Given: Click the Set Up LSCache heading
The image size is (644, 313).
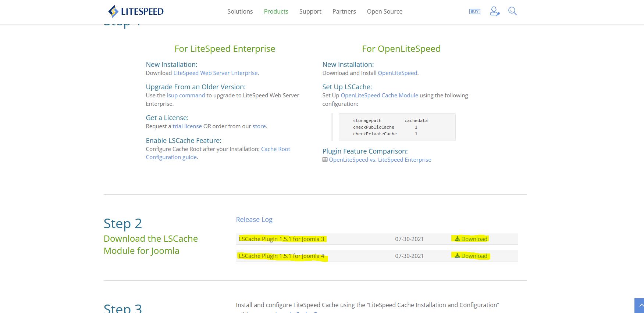Looking at the screenshot, I should coord(347,87).
